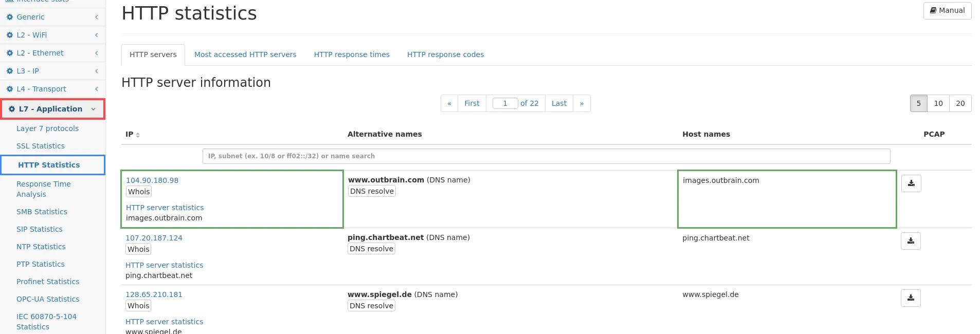Show 5 entries per page
Viewport: 980px width, 334px height.
pos(918,103)
